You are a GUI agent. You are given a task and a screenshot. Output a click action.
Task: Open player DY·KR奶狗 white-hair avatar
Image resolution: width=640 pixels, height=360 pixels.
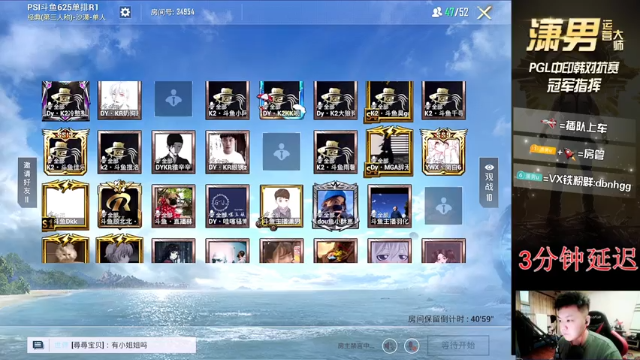(x=120, y=100)
